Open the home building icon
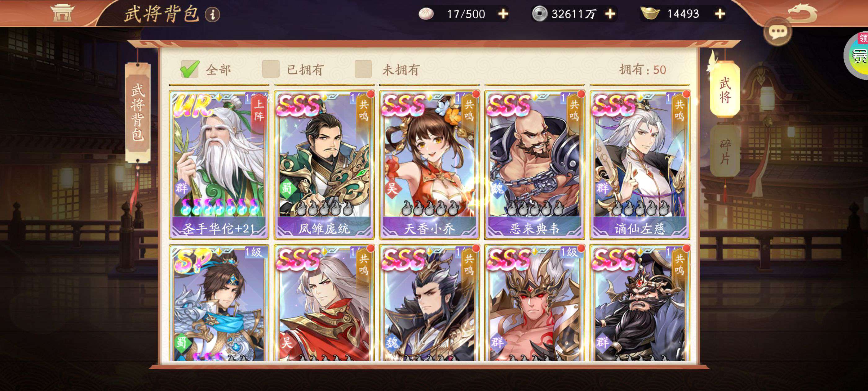This screenshot has height=391, width=868. pos(62,13)
